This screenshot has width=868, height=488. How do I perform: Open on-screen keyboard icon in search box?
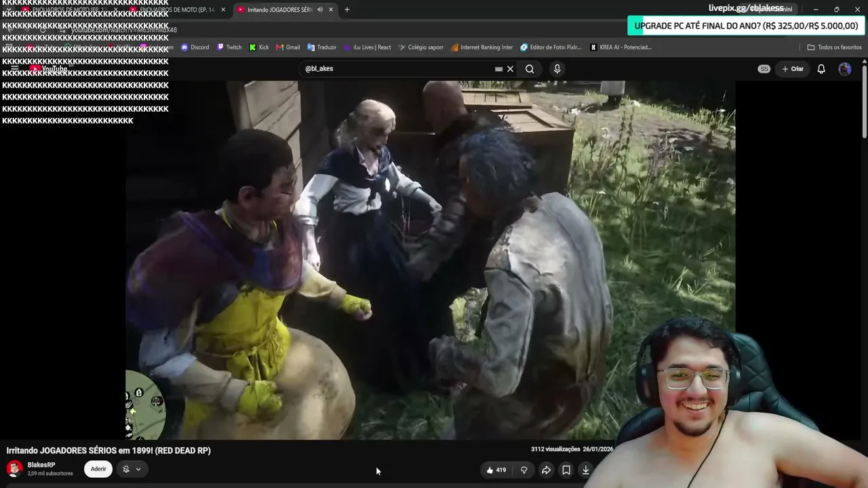coord(498,68)
